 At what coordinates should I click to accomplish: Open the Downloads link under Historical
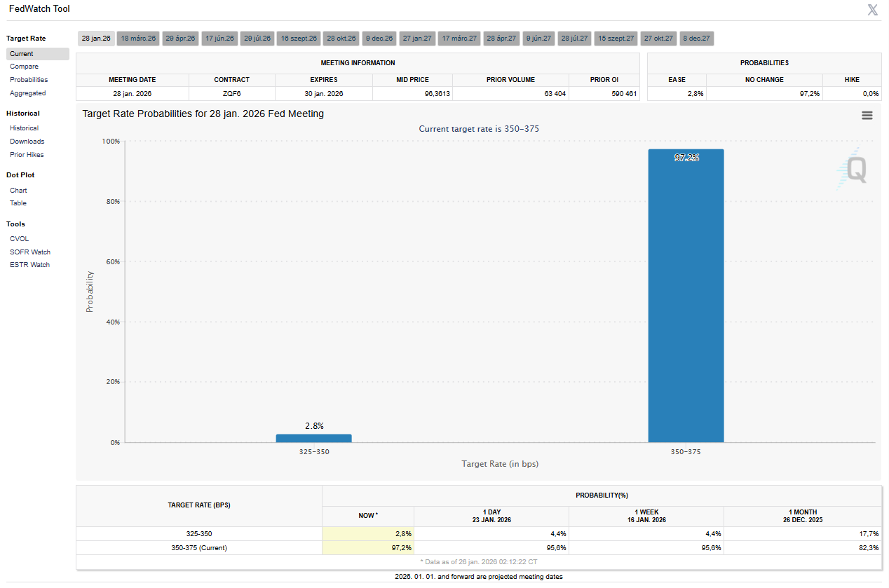tap(27, 142)
